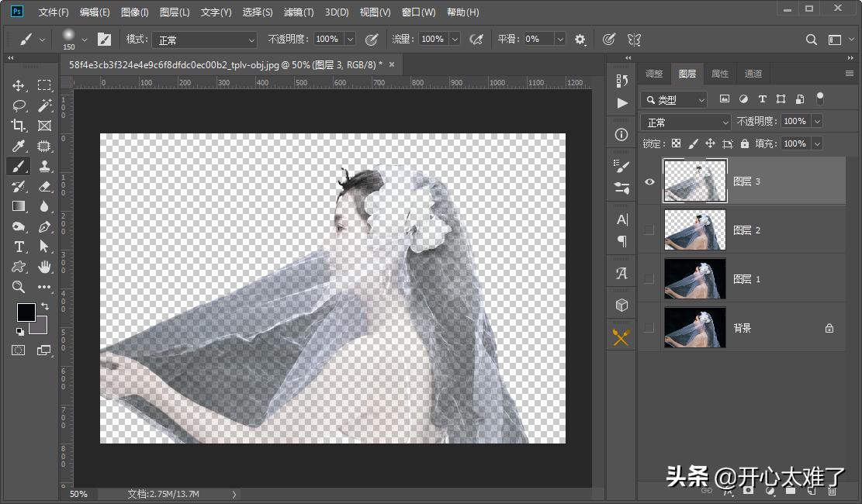Show layer 图层 2 visibility
862x504 pixels.
point(649,230)
